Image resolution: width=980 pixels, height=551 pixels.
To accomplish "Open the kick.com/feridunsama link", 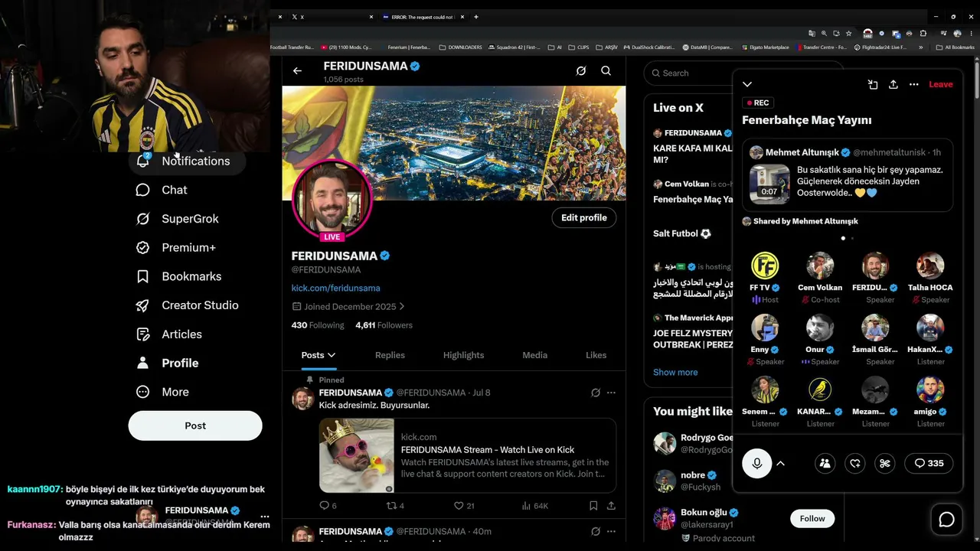I will (x=335, y=288).
